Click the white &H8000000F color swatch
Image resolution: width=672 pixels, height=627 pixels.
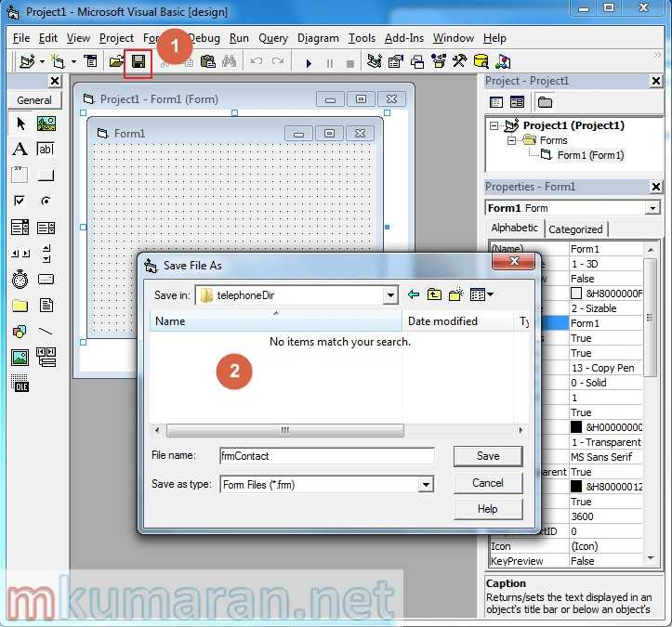point(576,294)
